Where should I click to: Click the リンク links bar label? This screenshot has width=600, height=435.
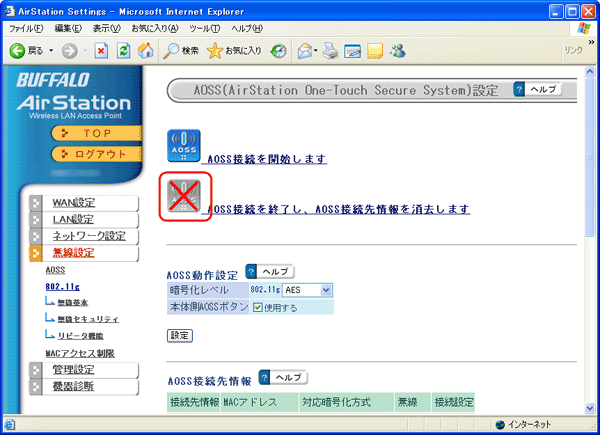click(x=573, y=51)
